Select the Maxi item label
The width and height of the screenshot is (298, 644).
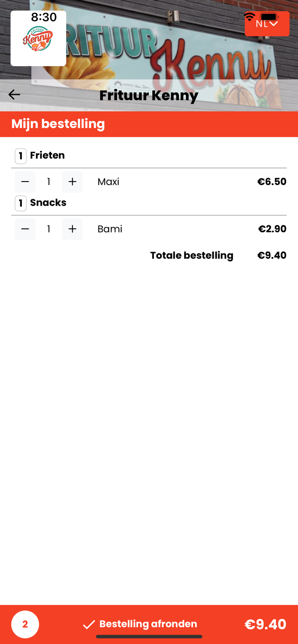coord(108,182)
